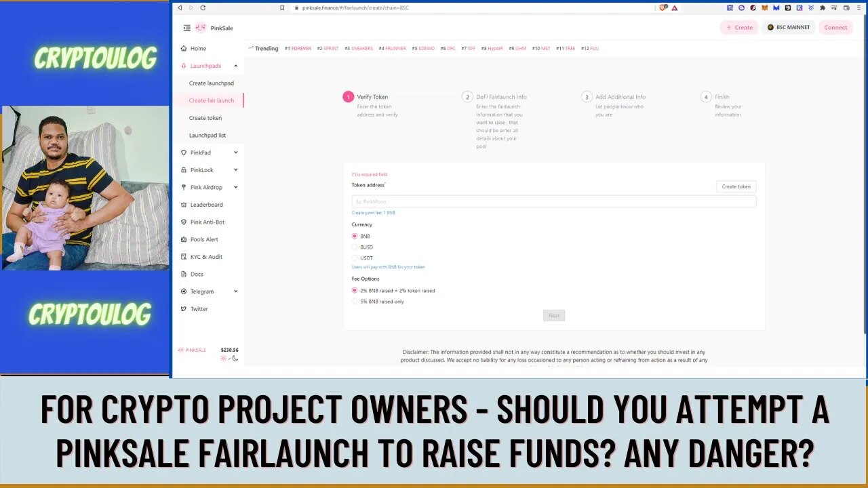Click the PinkLock padlock icon

click(x=184, y=170)
